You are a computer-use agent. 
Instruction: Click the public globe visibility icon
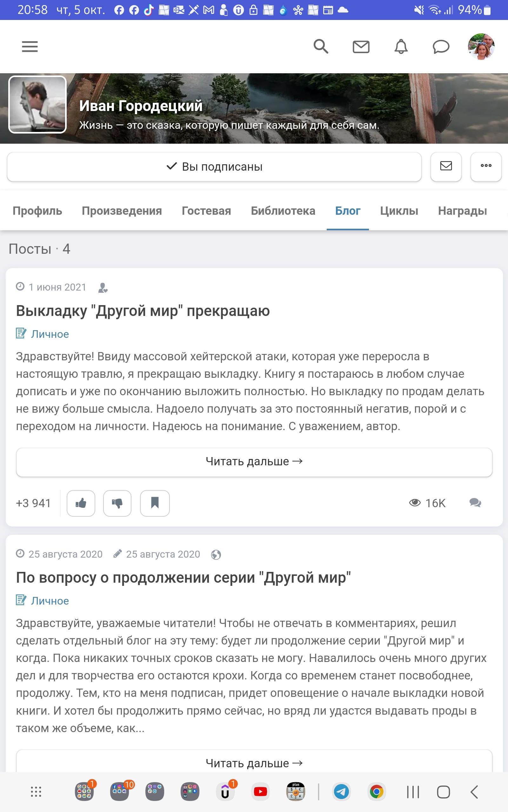(216, 555)
